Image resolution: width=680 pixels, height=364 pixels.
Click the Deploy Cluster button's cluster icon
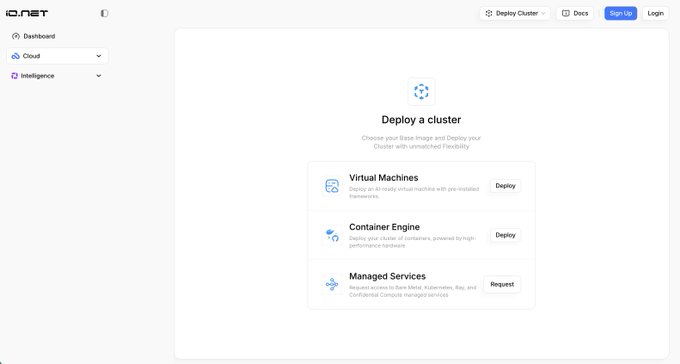pos(489,13)
